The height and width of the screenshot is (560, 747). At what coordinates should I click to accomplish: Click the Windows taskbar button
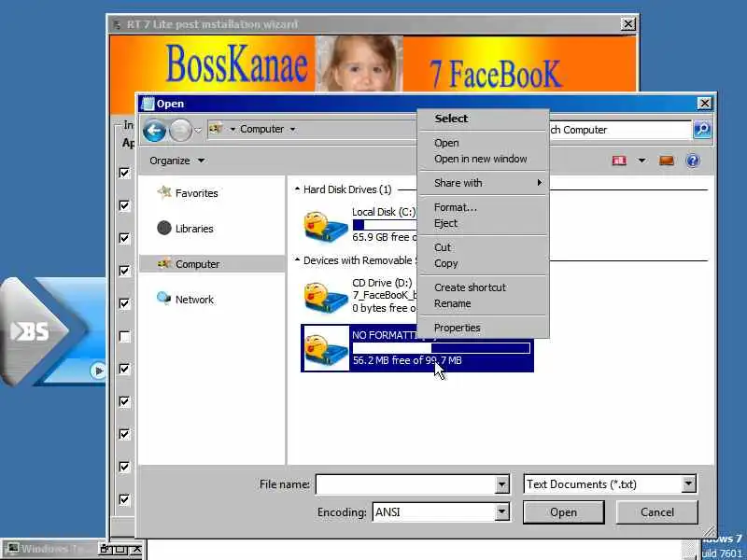click(49, 549)
